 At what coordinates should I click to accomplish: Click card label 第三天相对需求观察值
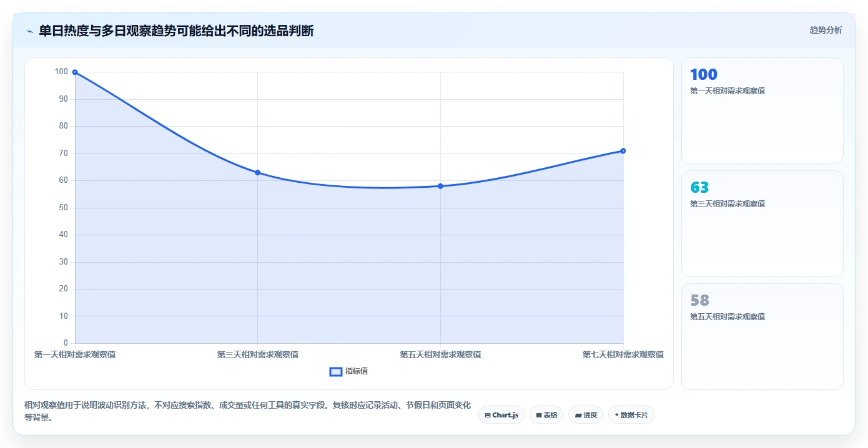point(727,204)
